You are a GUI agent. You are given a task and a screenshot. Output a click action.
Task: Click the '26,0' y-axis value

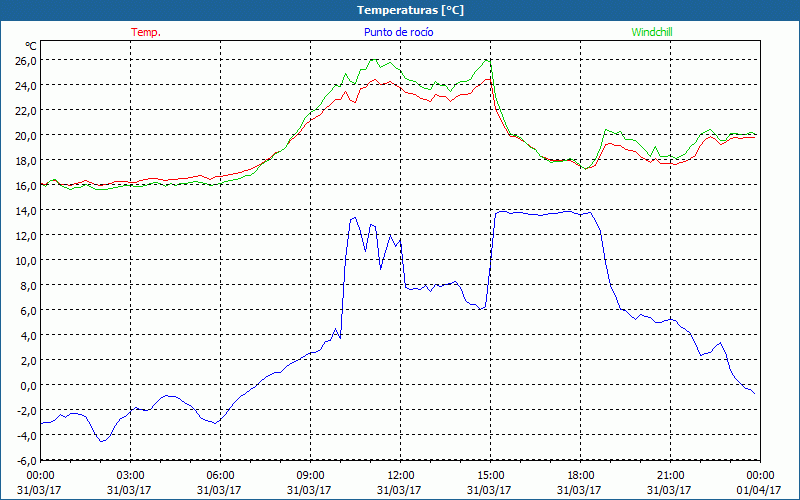[x=26, y=61]
